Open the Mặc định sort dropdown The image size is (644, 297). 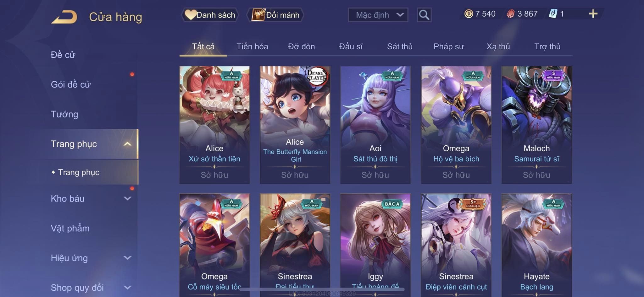(x=378, y=15)
